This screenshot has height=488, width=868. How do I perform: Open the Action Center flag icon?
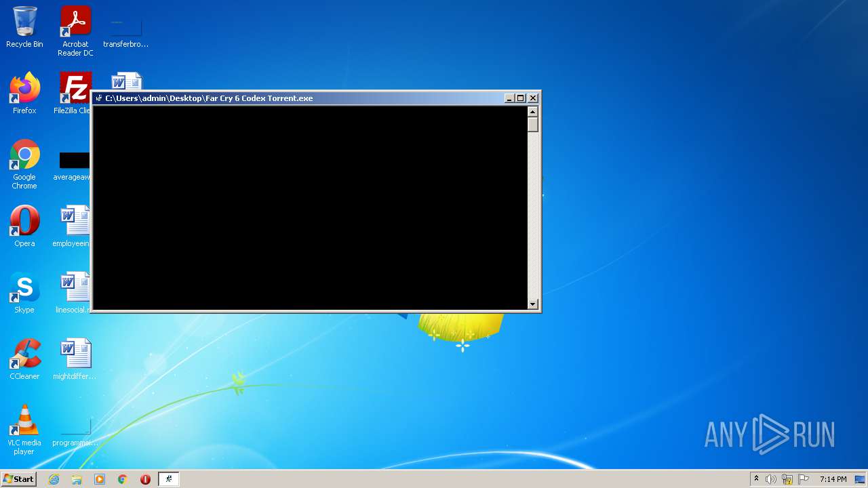[804, 479]
